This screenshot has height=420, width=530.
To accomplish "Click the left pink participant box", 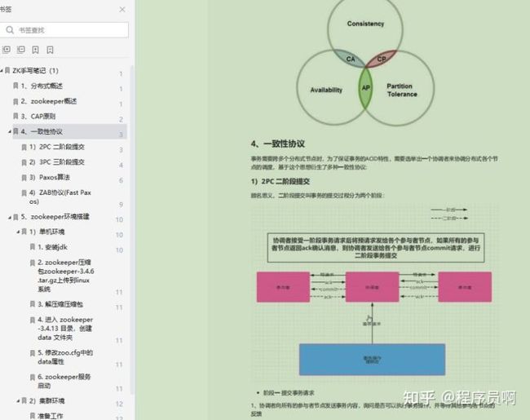I will tap(283, 287).
